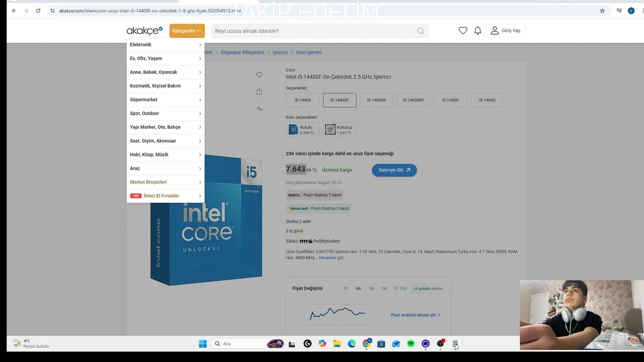Add product to favorites heart icon
The width and height of the screenshot is (644, 362).
tap(259, 75)
